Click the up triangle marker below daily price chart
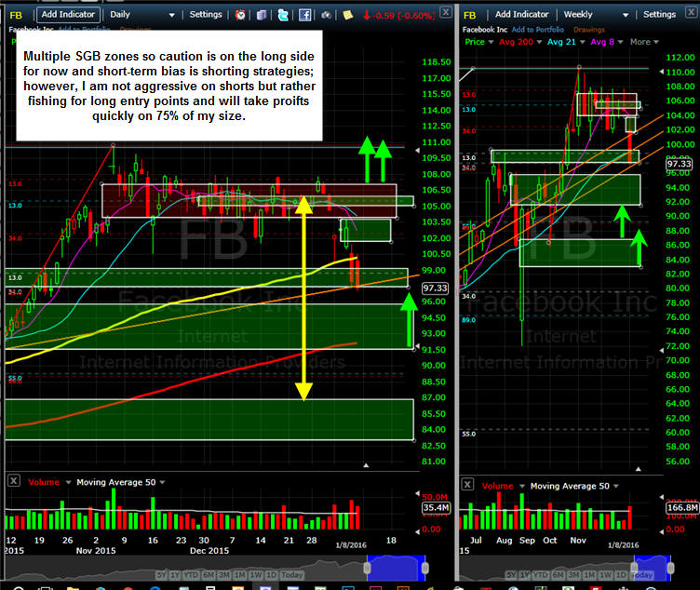The height and width of the screenshot is (590, 700). (x=366, y=465)
